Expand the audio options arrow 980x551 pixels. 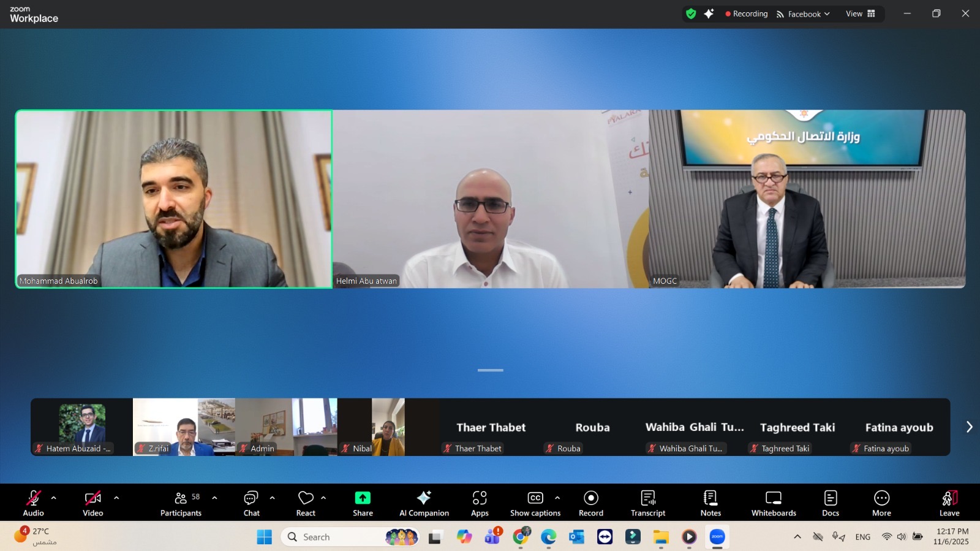54,498
